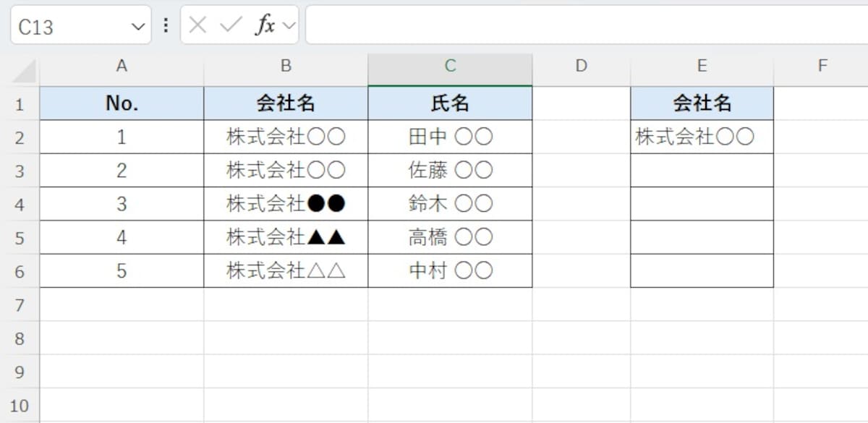Click the Insert Function fx icon
868x423 pixels.
click(265, 25)
